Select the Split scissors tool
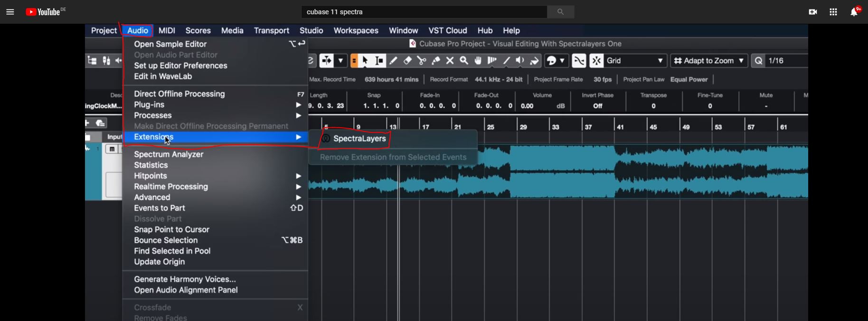This screenshot has height=321, width=868. 422,61
